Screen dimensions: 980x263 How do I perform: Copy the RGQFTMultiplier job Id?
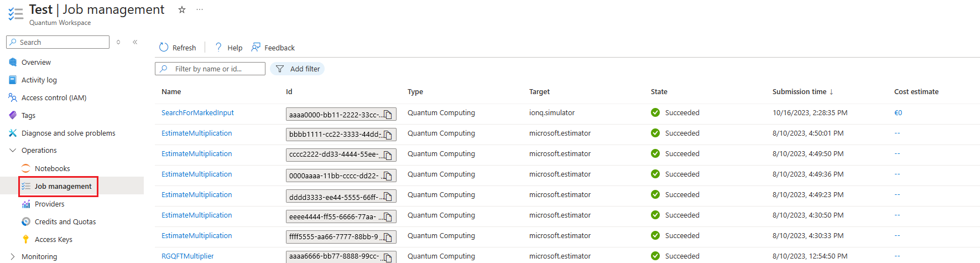388,258
